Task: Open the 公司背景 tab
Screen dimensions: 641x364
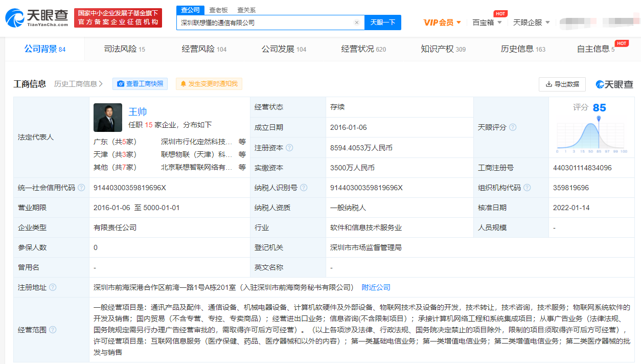Action: (45, 49)
